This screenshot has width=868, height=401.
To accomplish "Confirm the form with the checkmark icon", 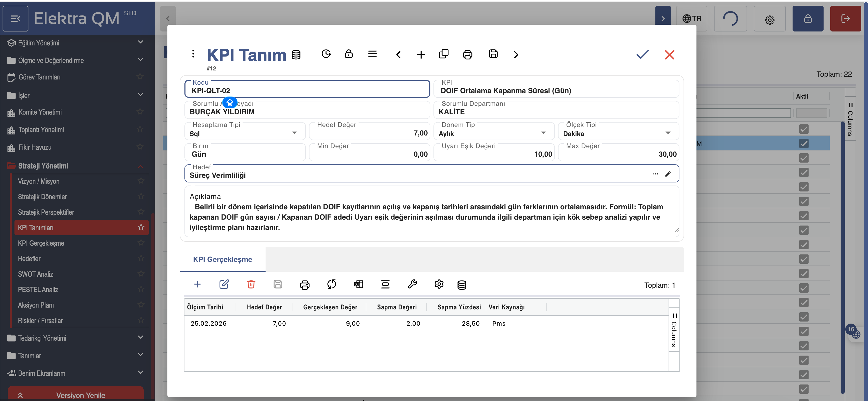I will [642, 54].
